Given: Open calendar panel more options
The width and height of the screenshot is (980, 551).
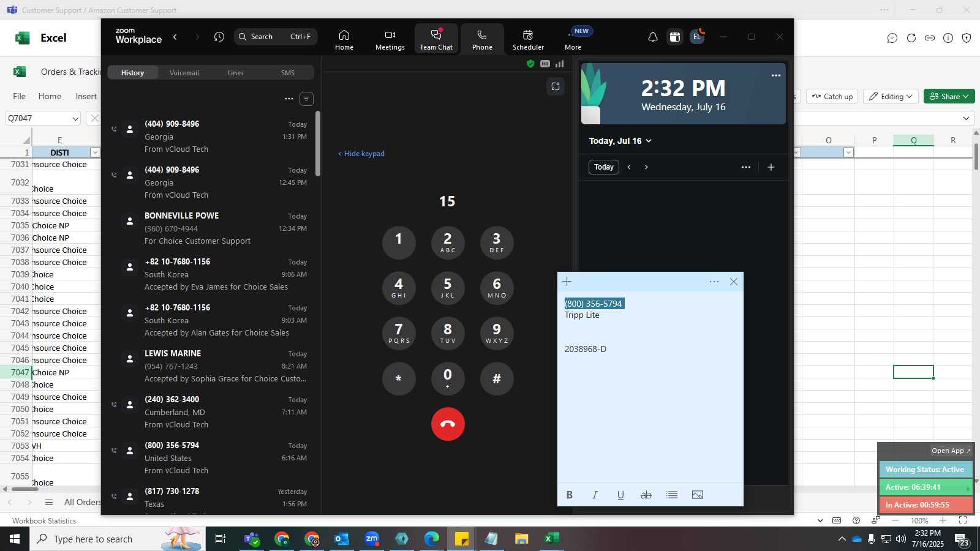Looking at the screenshot, I should pyautogui.click(x=746, y=167).
